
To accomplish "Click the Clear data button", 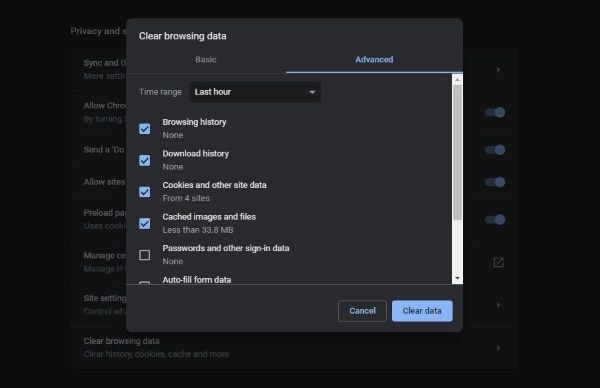I will click(422, 311).
